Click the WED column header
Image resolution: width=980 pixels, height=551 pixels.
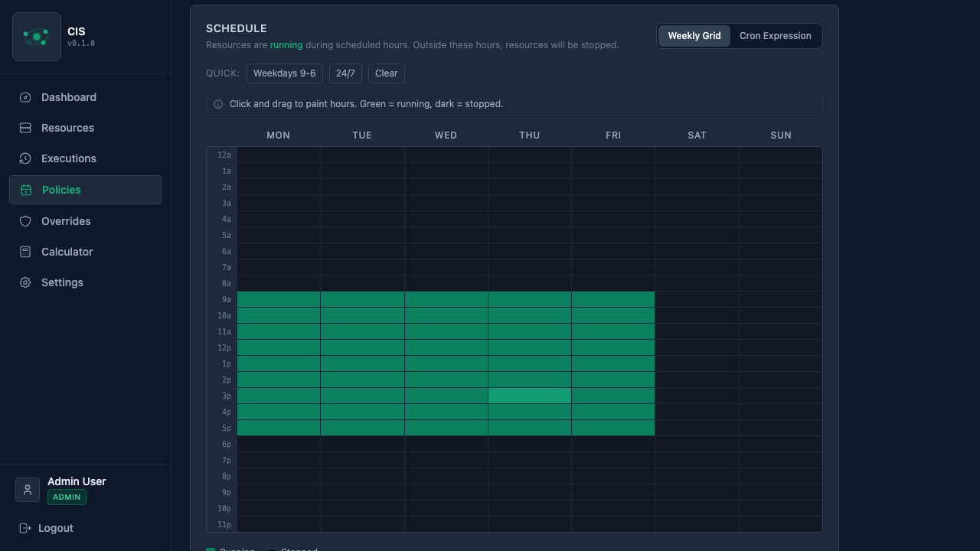coord(446,135)
